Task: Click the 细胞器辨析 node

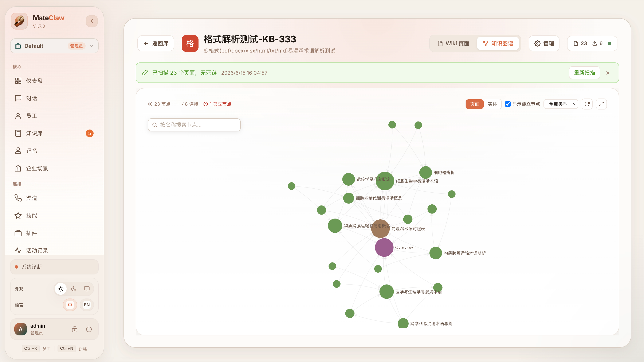Action: pyautogui.click(x=425, y=173)
